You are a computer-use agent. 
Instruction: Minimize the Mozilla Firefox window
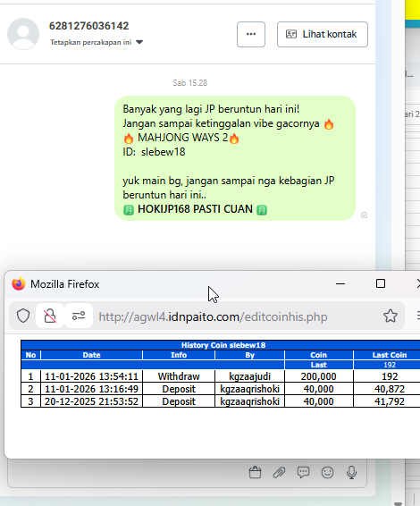340,284
